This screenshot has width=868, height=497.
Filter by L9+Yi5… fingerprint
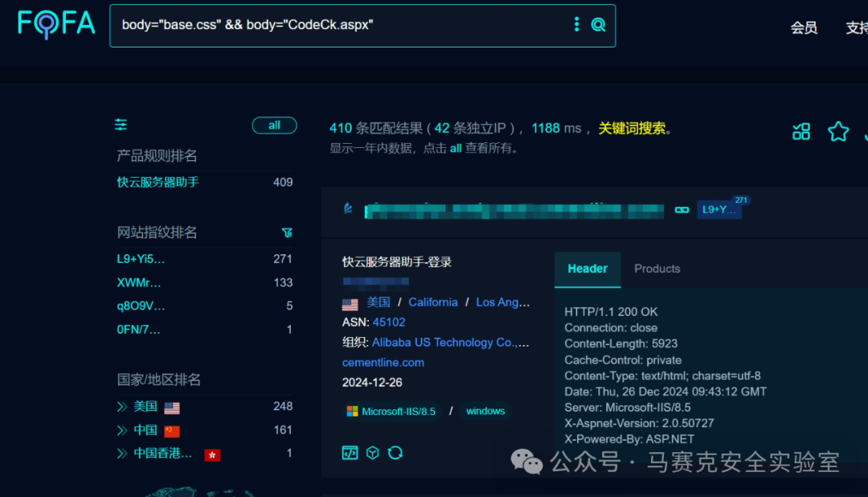pos(141,259)
